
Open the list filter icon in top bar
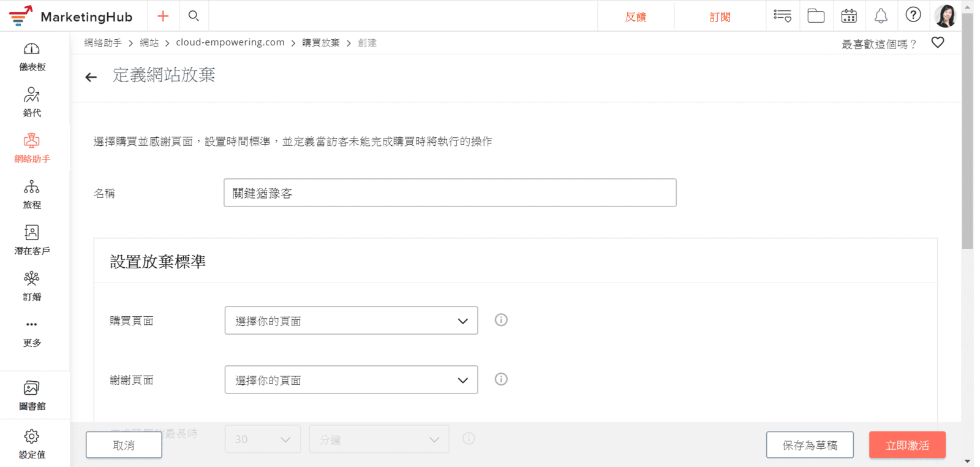tap(782, 16)
